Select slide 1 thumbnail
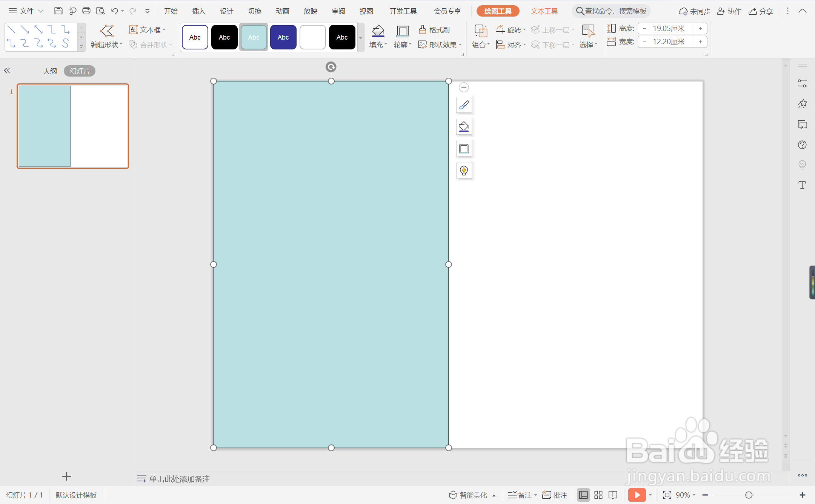 pos(73,126)
